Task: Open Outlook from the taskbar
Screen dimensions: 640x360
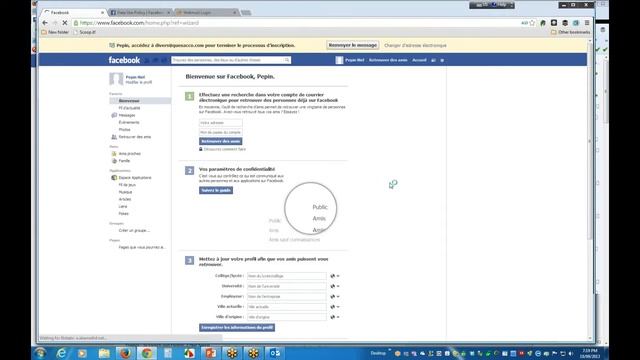Action: pos(275,353)
